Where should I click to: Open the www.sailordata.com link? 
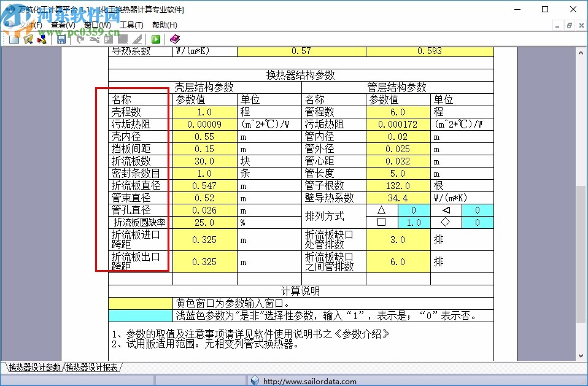[x=310, y=381]
